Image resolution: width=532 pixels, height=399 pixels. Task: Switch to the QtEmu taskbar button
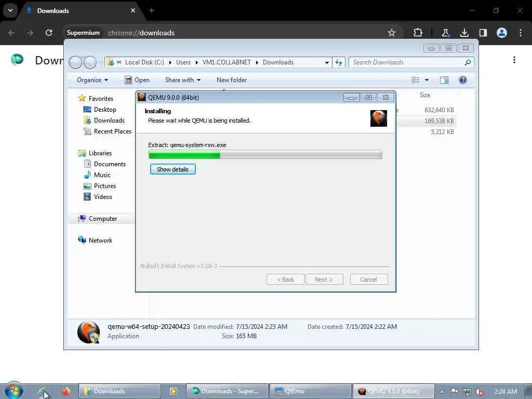(x=311, y=391)
